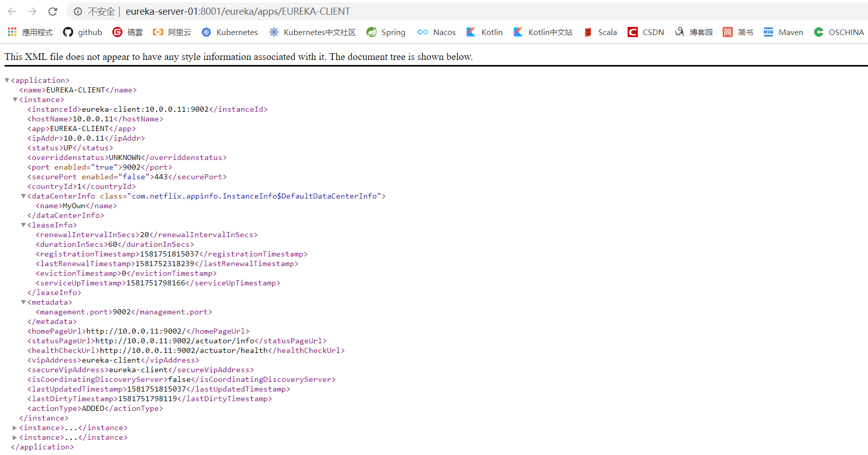Reload the page with refresh icon

pyautogui.click(x=53, y=11)
